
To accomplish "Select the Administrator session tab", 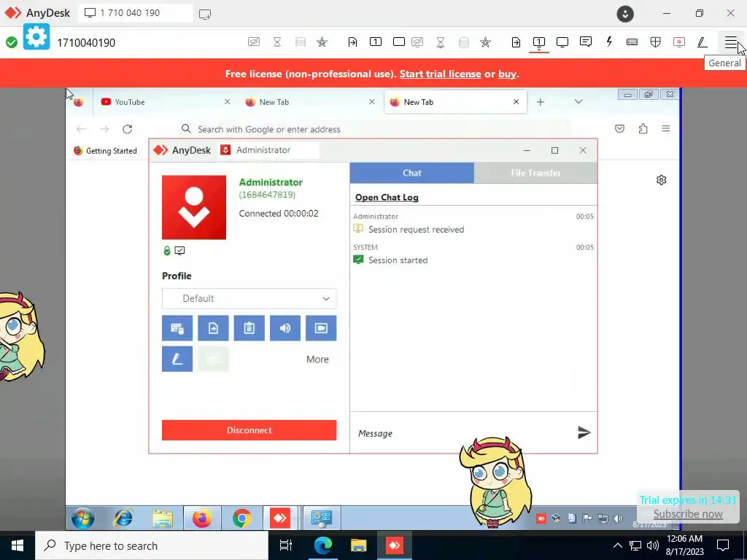I will click(268, 150).
